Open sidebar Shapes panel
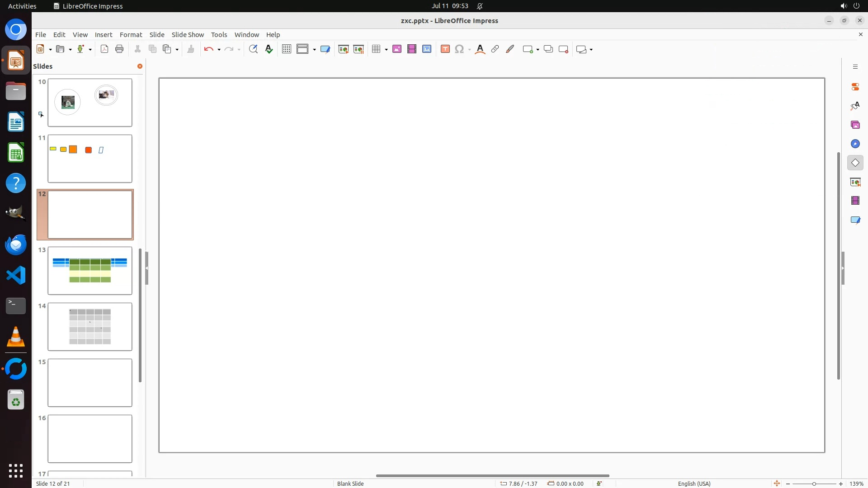The width and height of the screenshot is (868, 488). 855,163
